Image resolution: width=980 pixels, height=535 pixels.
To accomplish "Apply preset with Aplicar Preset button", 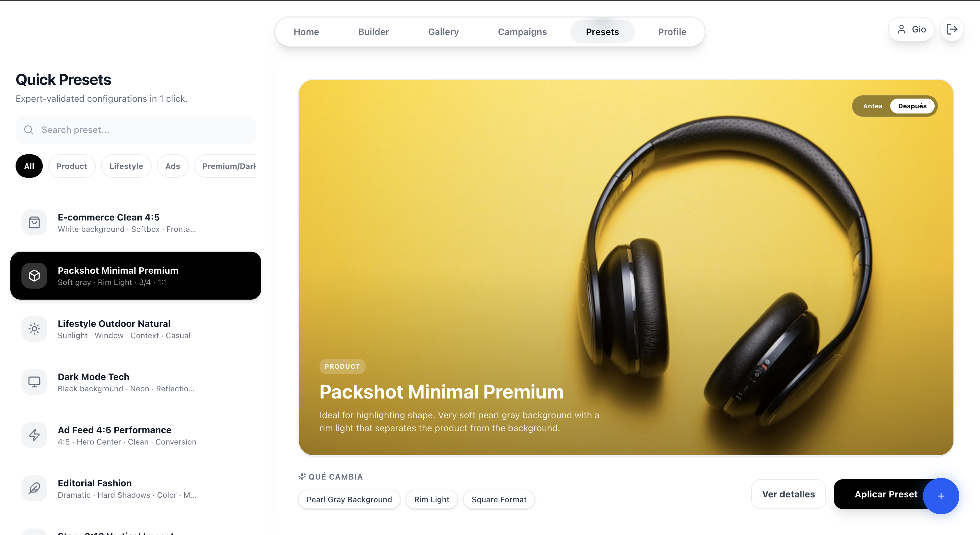I will click(886, 494).
